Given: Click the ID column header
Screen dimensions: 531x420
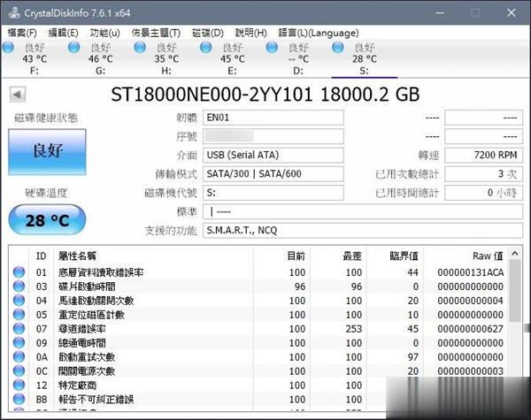Looking at the screenshot, I should pyautogui.click(x=42, y=256).
